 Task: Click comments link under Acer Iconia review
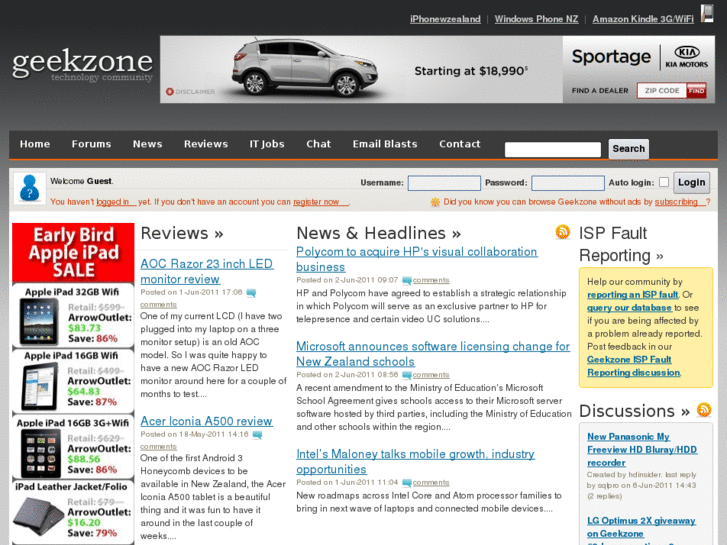pyautogui.click(x=159, y=447)
